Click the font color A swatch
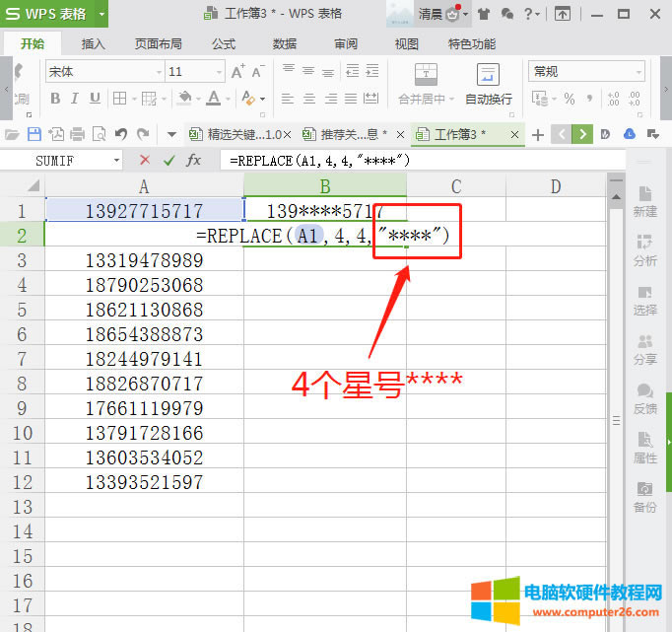This screenshot has height=632, width=672. (214, 99)
